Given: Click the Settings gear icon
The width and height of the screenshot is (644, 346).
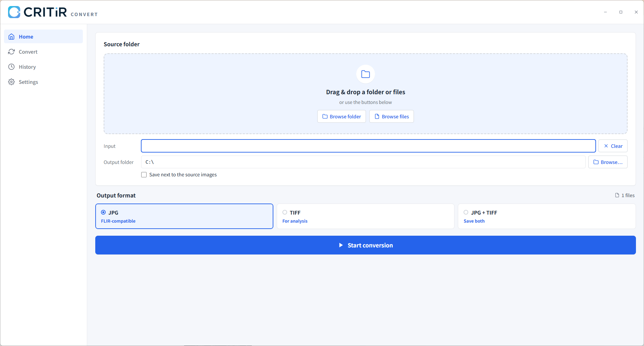Looking at the screenshot, I should pos(11,82).
